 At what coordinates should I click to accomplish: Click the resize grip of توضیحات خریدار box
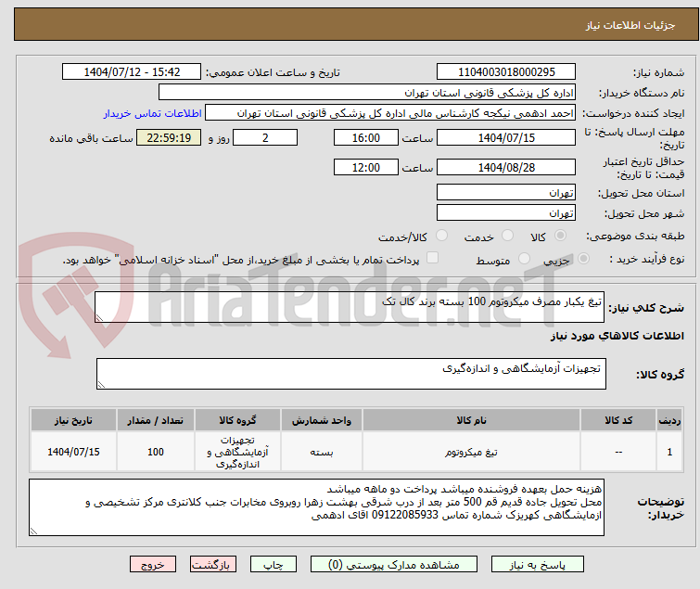pyautogui.click(x=33, y=531)
